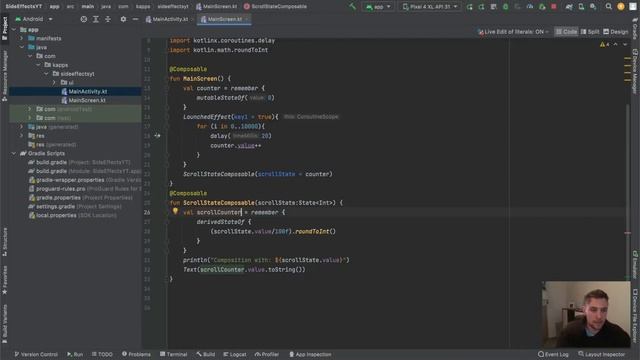
Task: Click the sideeffectsyt breadcrumb item
Action: pos(173,7)
